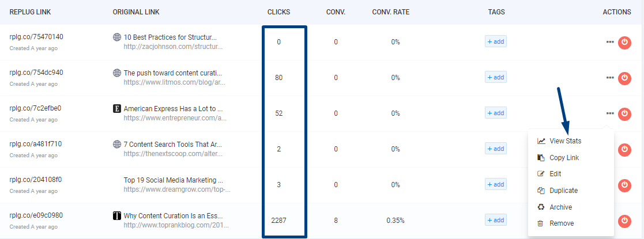Click the Archive recycle icon
The height and width of the screenshot is (239, 644).
coord(541,207)
